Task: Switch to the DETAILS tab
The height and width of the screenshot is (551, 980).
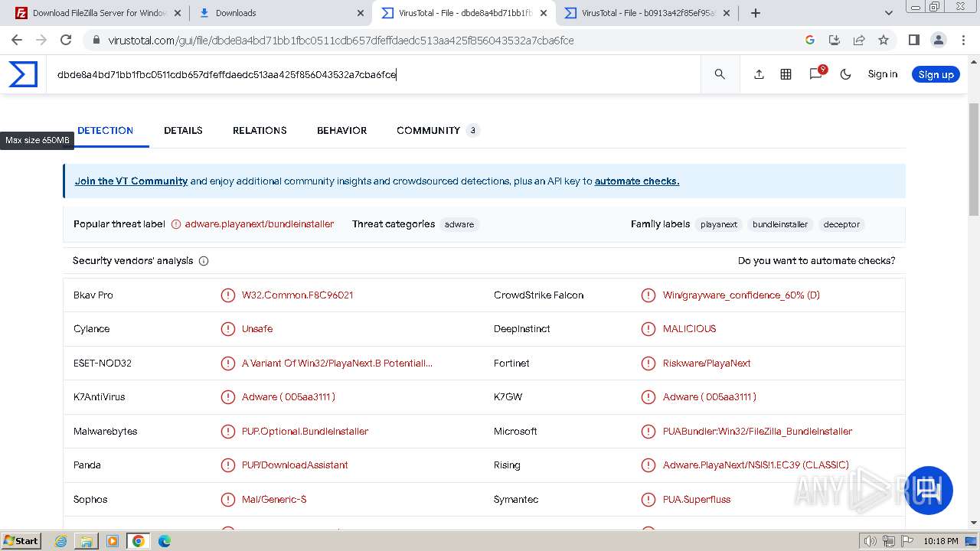Action: pyautogui.click(x=183, y=130)
